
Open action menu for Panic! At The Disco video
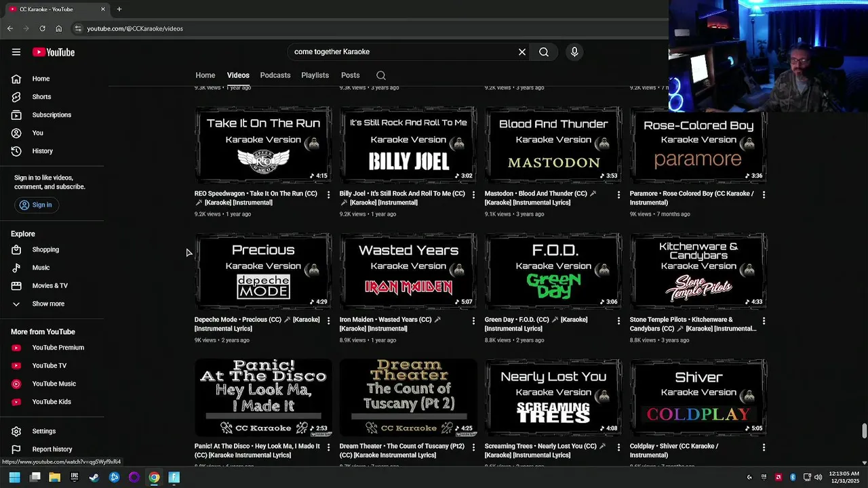pos(328,447)
